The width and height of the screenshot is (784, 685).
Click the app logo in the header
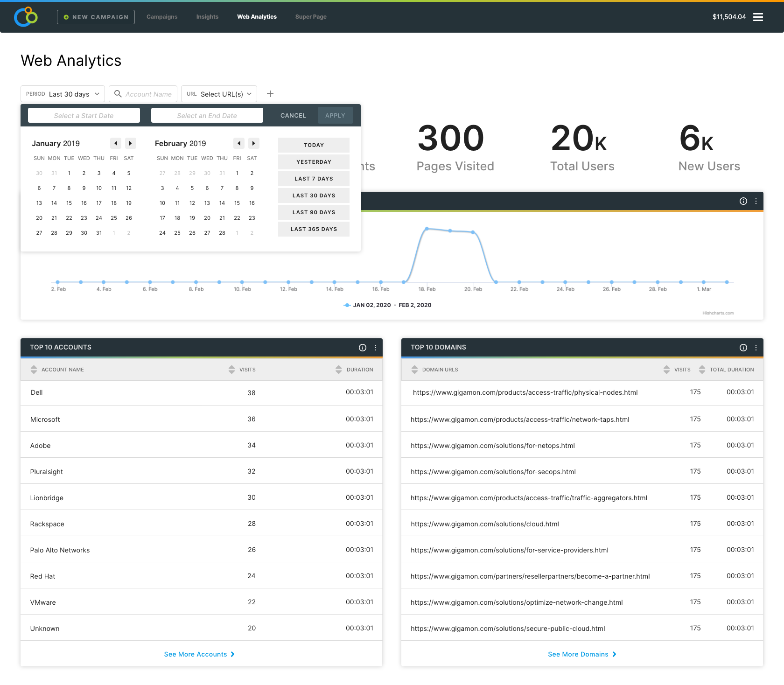[26, 17]
